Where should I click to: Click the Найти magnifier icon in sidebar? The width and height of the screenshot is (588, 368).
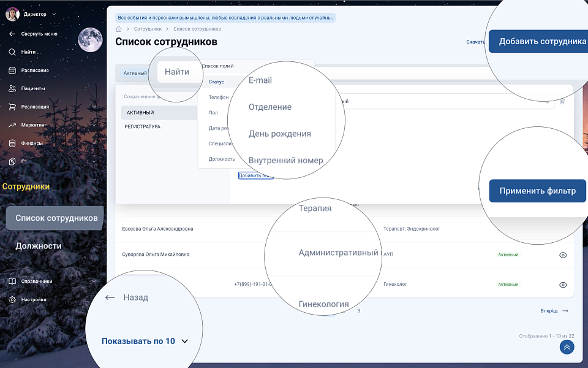(12, 52)
